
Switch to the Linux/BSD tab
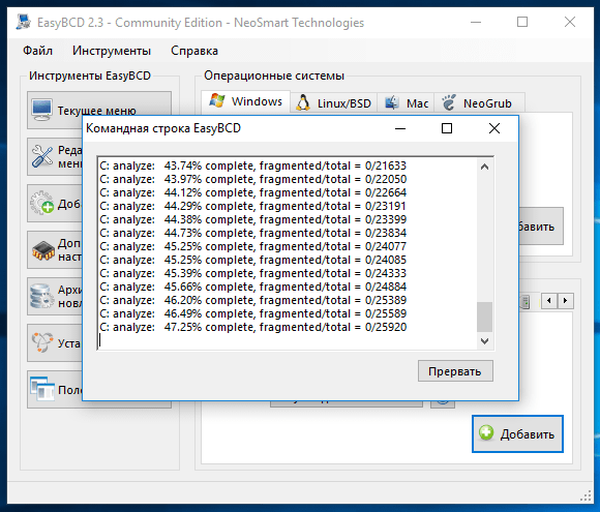tap(332, 103)
